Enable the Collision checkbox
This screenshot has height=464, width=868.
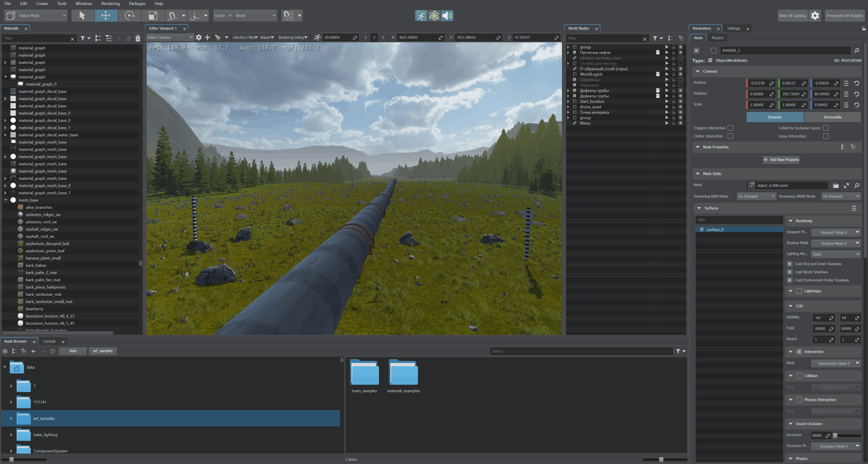coord(799,376)
